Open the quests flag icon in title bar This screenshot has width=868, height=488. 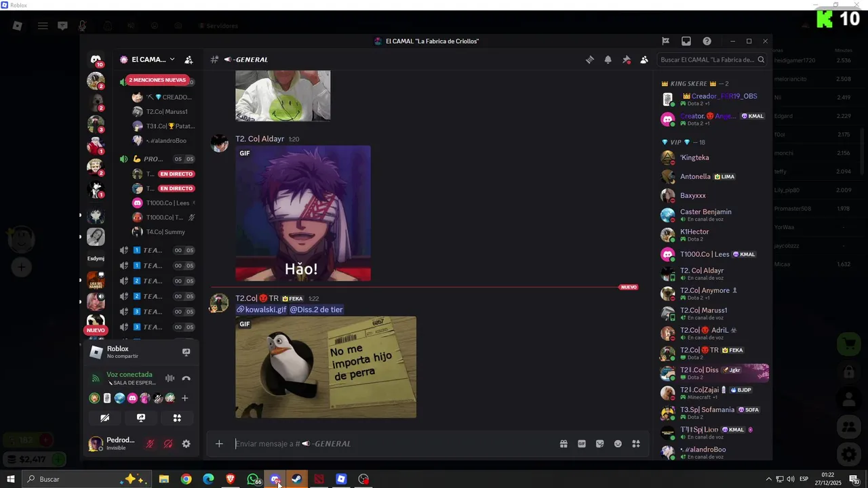point(666,41)
